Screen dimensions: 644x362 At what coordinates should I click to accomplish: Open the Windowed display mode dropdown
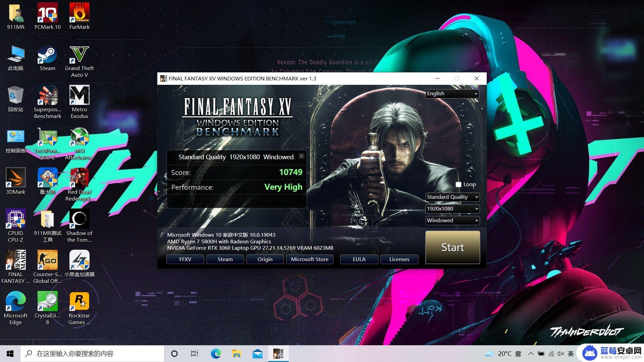point(451,220)
